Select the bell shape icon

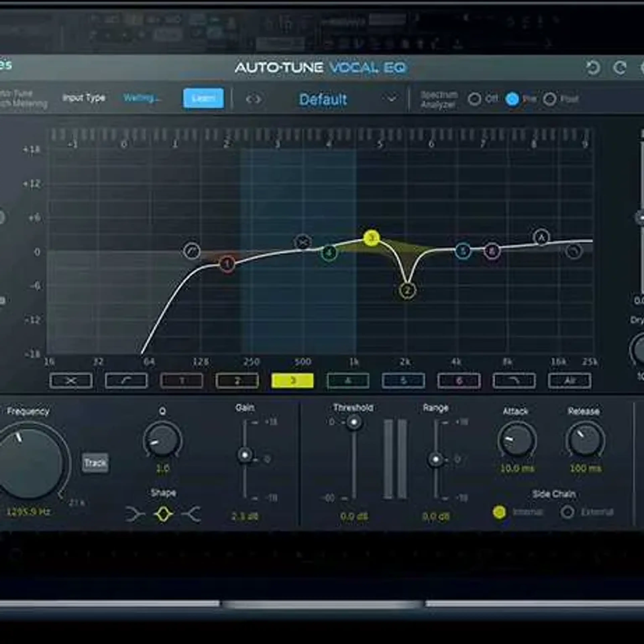click(163, 514)
